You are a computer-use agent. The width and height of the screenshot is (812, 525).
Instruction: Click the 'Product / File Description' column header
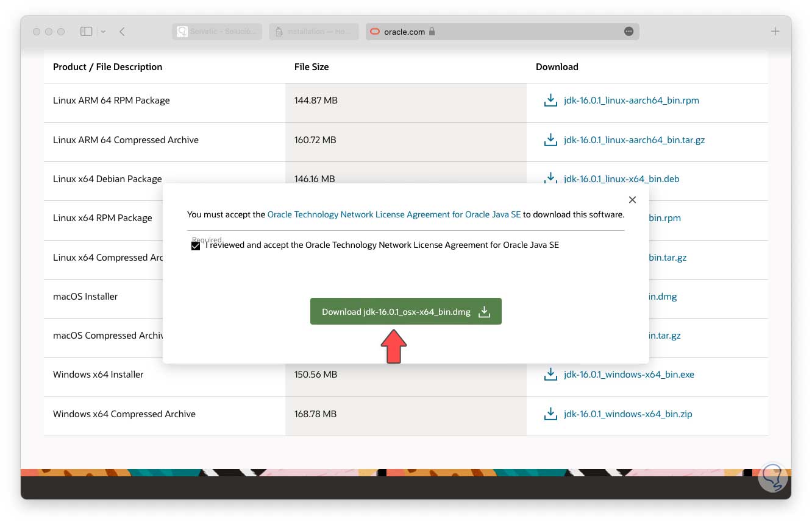point(108,67)
